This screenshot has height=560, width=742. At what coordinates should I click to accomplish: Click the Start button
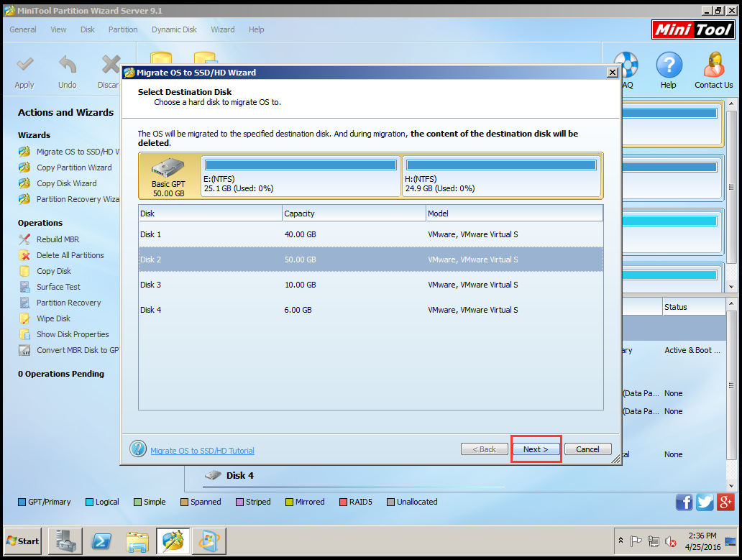click(23, 541)
